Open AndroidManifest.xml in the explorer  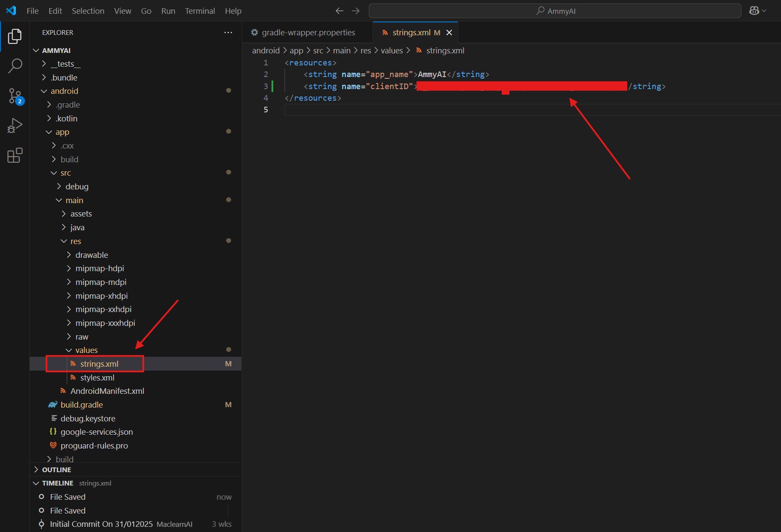coord(107,391)
